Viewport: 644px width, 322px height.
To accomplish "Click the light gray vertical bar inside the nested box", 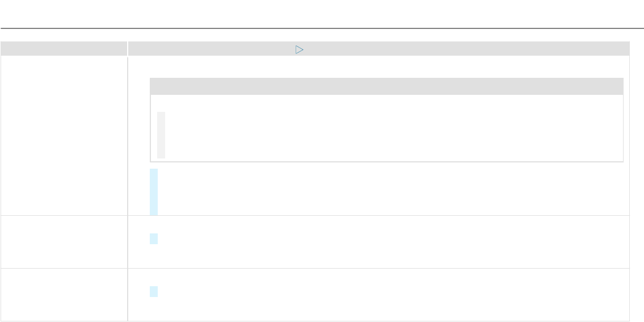I will point(161,135).
